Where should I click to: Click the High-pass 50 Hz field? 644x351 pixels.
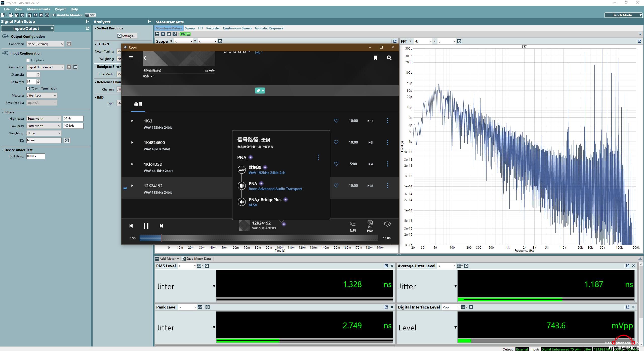click(x=73, y=118)
